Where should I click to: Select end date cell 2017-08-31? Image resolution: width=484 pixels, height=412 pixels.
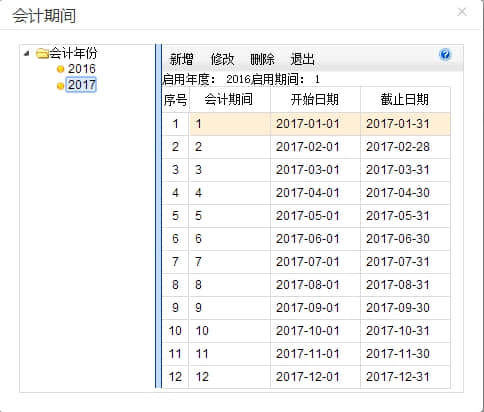point(405,285)
